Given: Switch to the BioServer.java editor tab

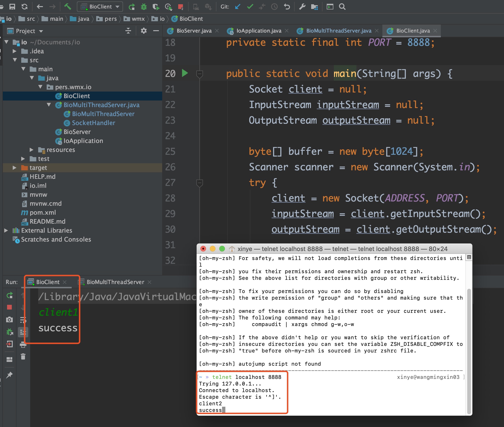Looking at the screenshot, I should (x=194, y=31).
